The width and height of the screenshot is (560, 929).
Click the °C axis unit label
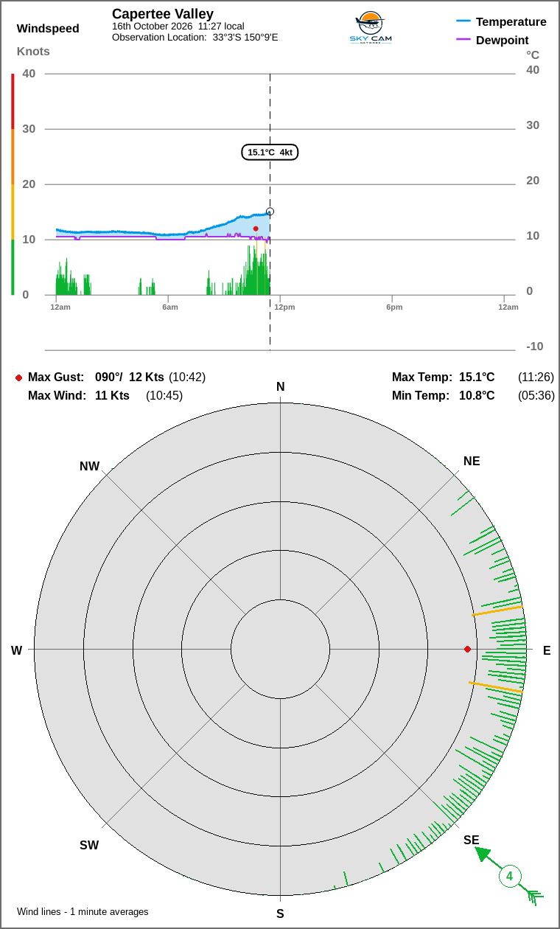pyautogui.click(x=533, y=55)
